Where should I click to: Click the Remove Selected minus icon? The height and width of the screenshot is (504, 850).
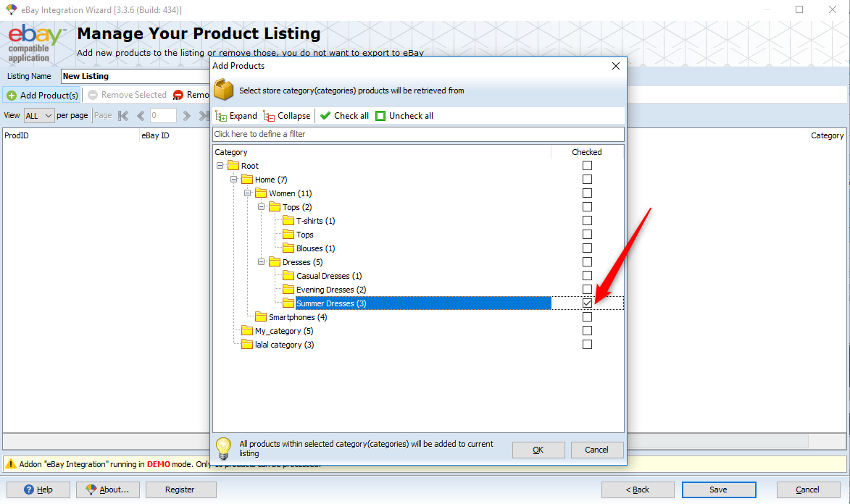coord(93,95)
